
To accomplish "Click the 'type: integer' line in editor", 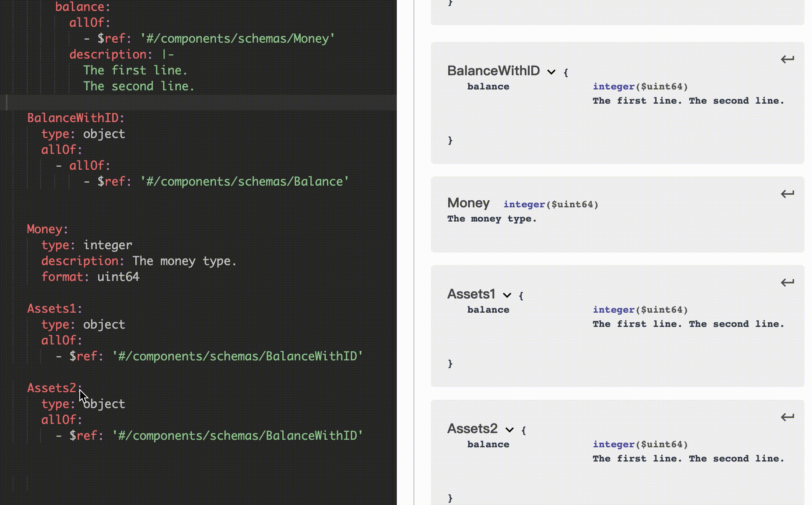I will coord(87,245).
